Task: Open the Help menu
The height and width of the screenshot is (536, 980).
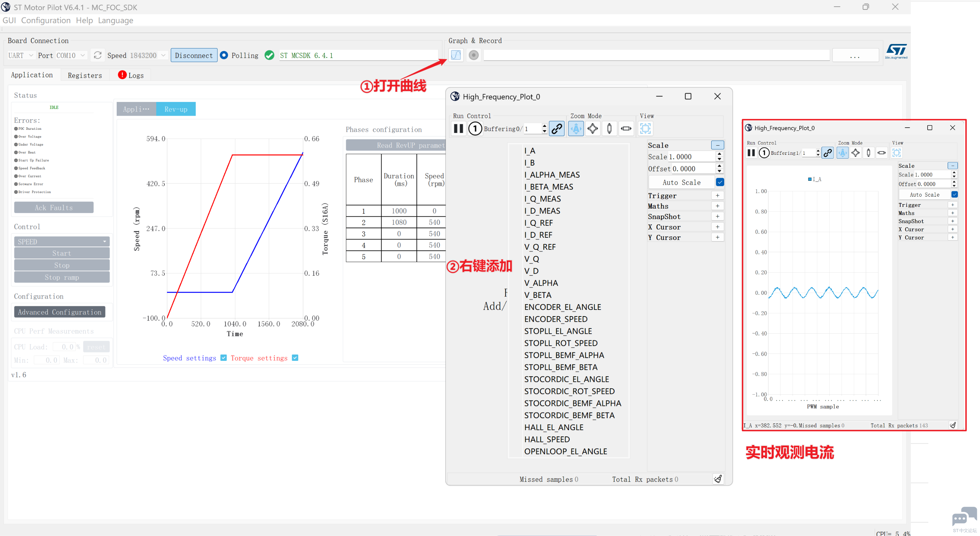Action: [x=84, y=20]
